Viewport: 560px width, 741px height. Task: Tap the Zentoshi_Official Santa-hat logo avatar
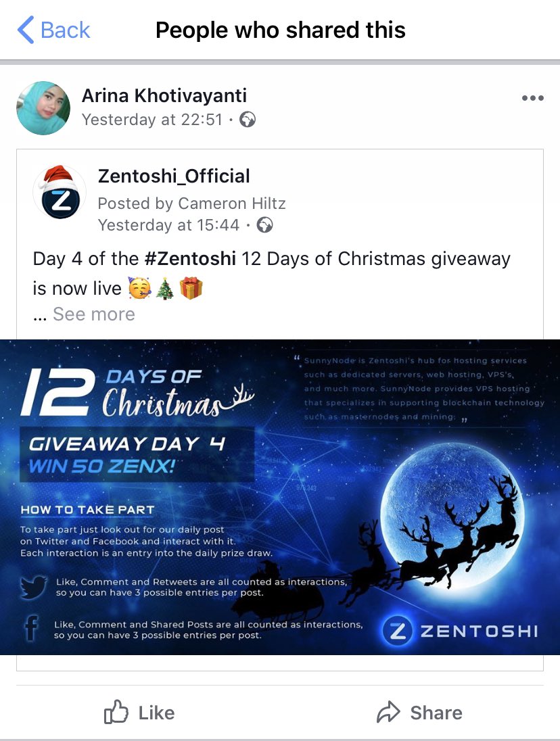[x=60, y=192]
